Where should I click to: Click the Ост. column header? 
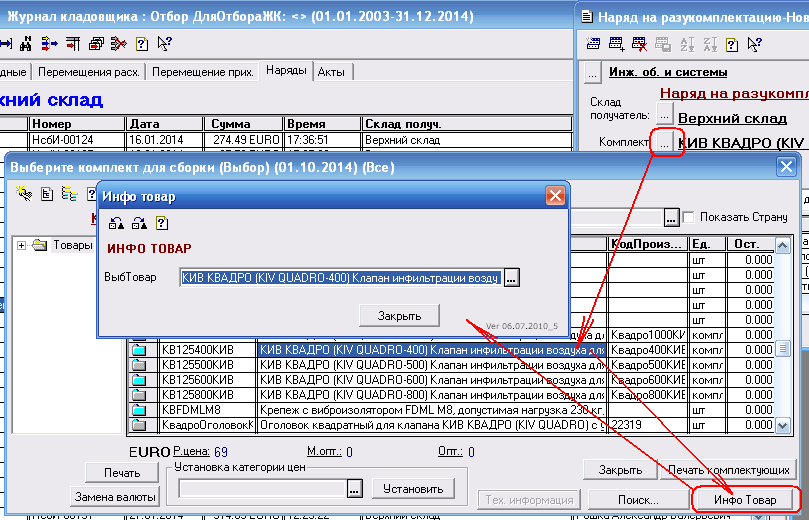pos(750,244)
